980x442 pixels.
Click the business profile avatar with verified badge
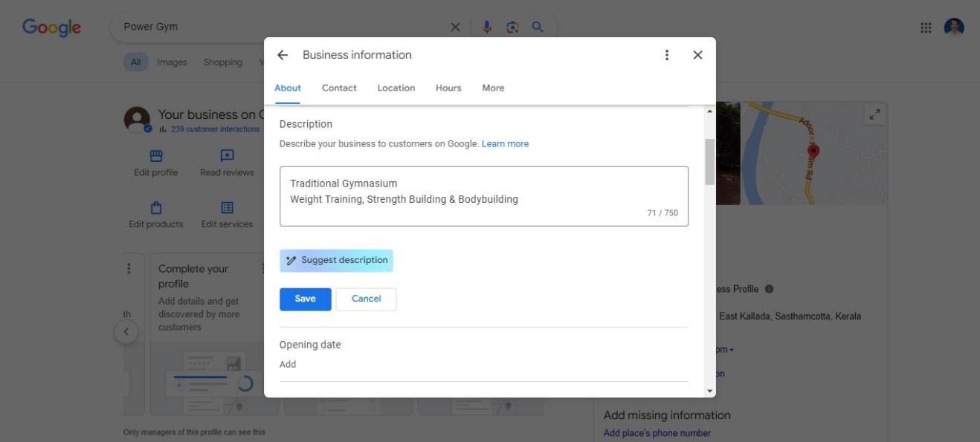(x=137, y=120)
